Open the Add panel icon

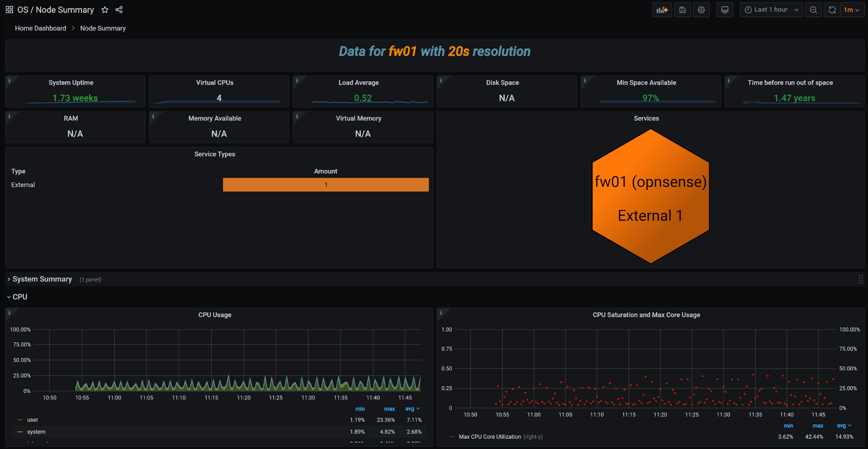[x=661, y=10]
